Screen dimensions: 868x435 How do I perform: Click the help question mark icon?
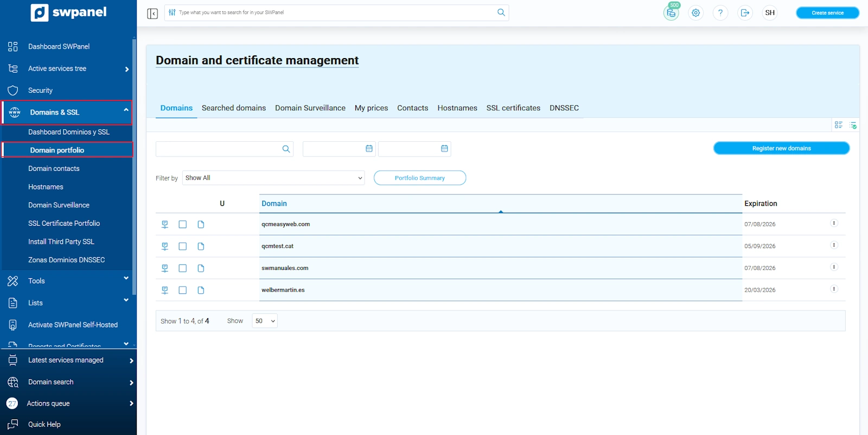(x=720, y=13)
